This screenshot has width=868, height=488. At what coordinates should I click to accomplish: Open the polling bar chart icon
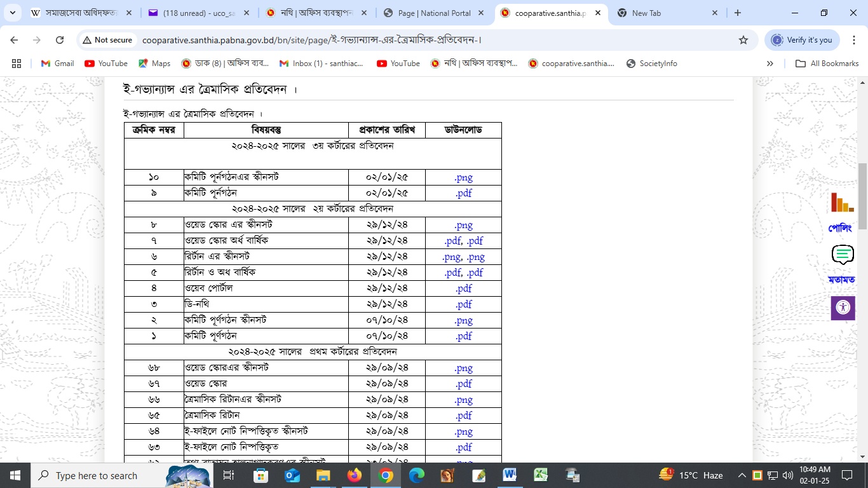pos(841,203)
